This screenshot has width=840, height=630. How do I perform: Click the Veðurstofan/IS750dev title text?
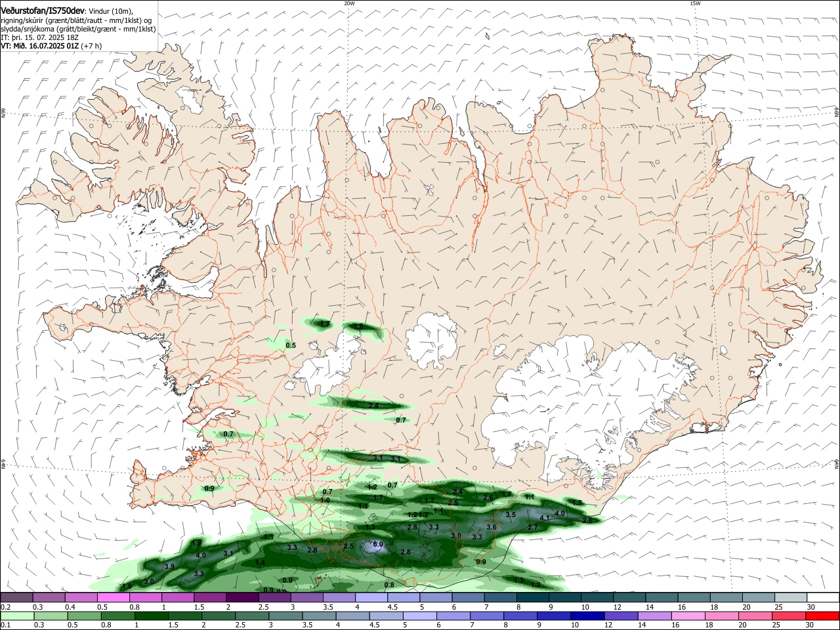click(43, 10)
